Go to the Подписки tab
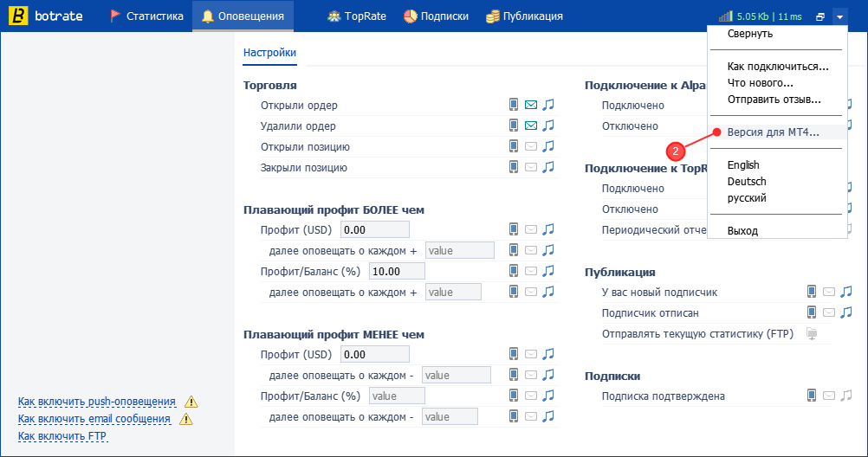Image resolution: width=868 pixels, height=457 pixels. pyautogui.click(x=436, y=16)
